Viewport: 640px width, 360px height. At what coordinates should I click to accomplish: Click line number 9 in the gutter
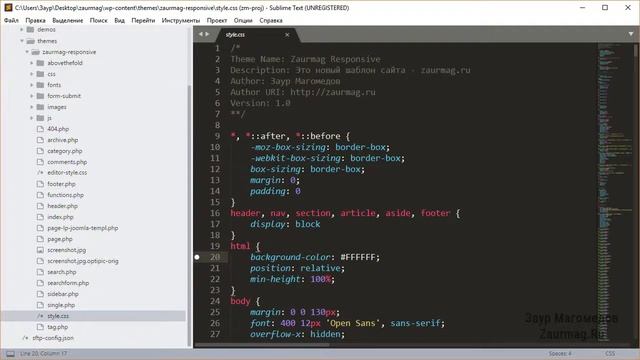[218, 136]
